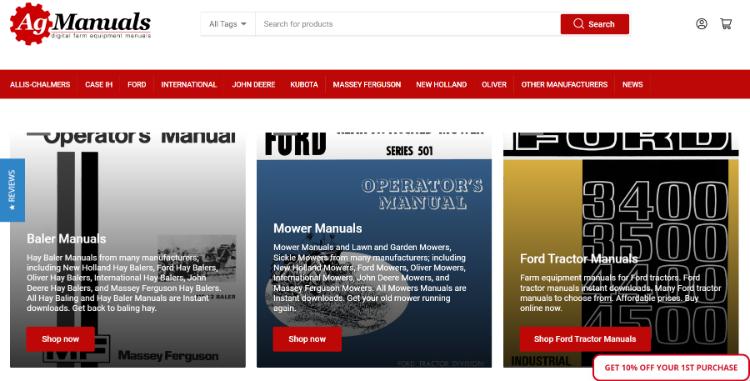Open the Kubota menu item
The height and width of the screenshot is (381, 750).
tap(304, 85)
